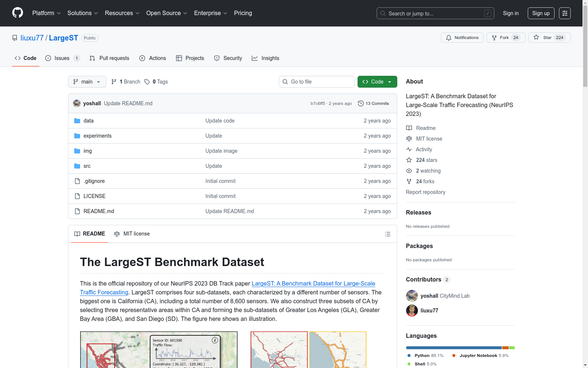Click the Sign in link

(511, 13)
